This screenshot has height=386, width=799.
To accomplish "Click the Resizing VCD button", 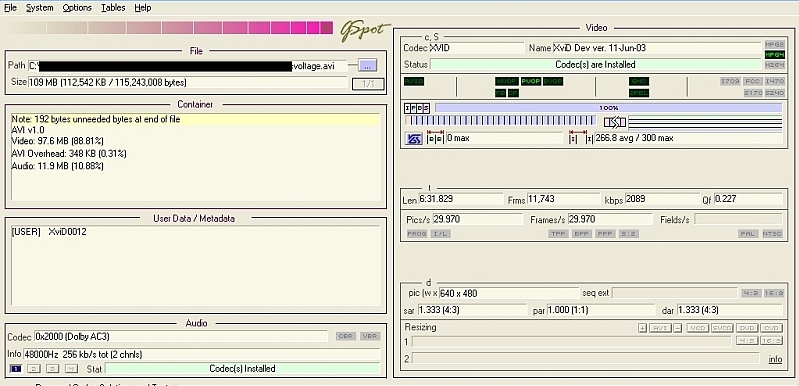I will [x=697, y=328].
